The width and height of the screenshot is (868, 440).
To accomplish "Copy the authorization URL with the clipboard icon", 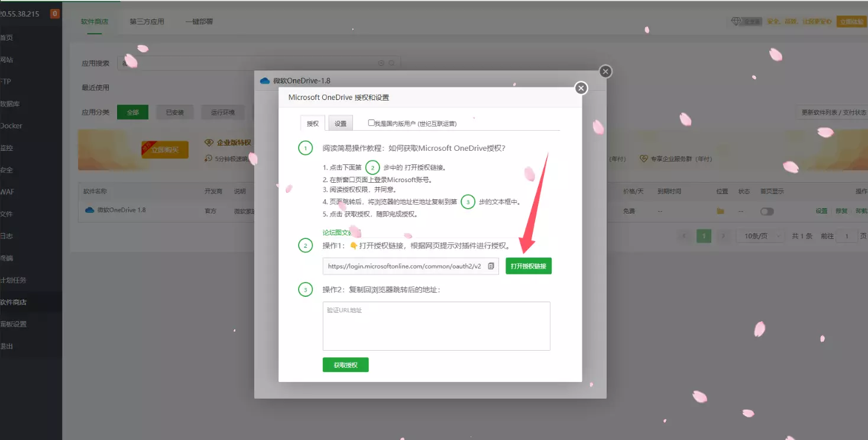I will pos(491,266).
